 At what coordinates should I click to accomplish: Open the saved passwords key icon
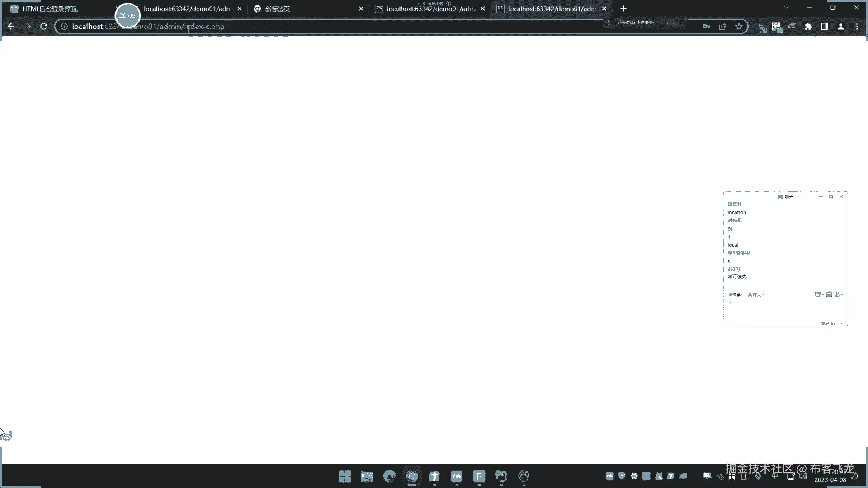[706, 27]
